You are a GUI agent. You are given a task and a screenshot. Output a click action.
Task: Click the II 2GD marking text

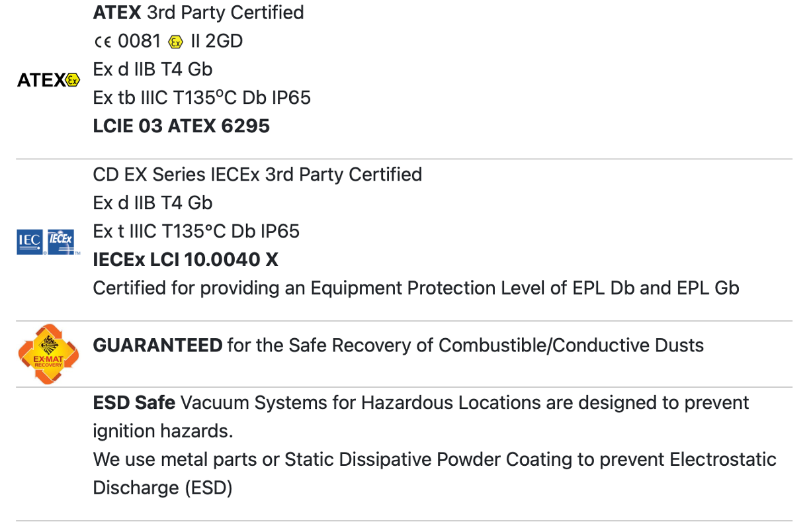point(216,41)
